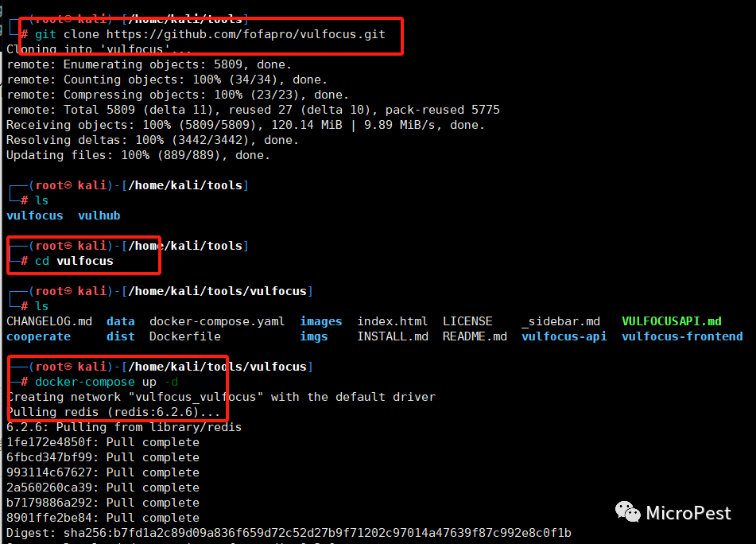Click the 'Counting objects: 100% (34/34)' line
The height and width of the screenshot is (544, 756).
(167, 80)
